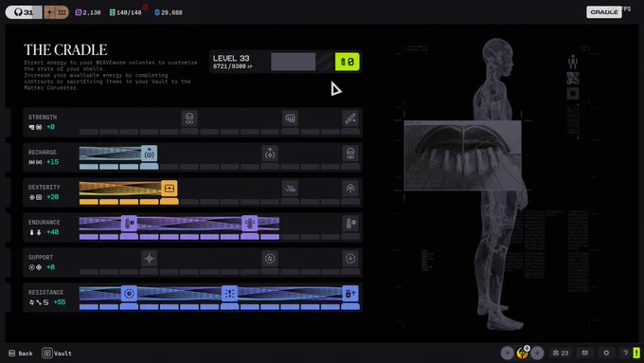Click the 23 counter in the bottom bar

click(561, 353)
